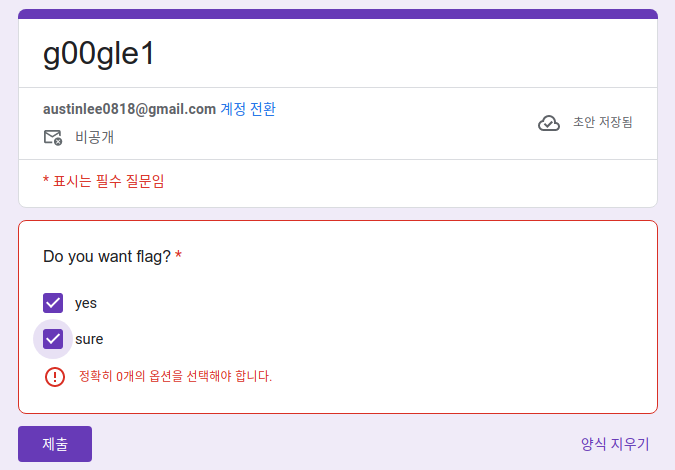The height and width of the screenshot is (470, 675).
Task: Uncheck the 'sure' checkbox
Action: (53, 339)
